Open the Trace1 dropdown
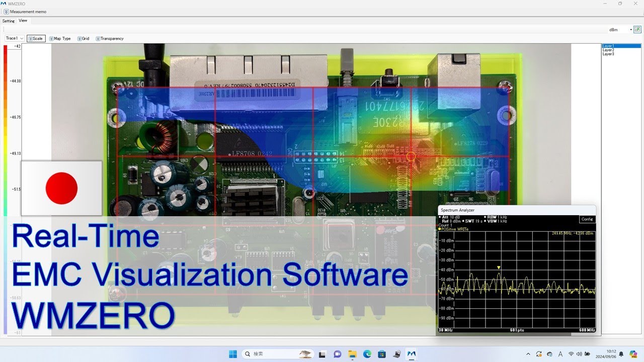 [x=15, y=38]
